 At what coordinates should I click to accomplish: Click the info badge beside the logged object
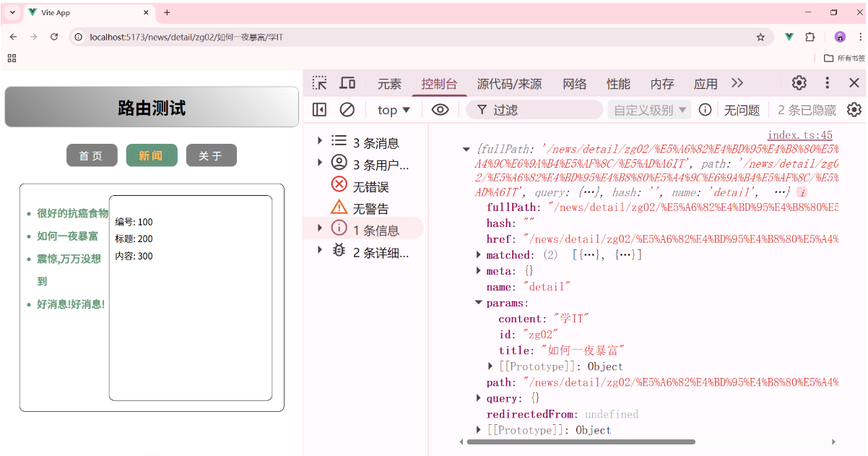(802, 193)
